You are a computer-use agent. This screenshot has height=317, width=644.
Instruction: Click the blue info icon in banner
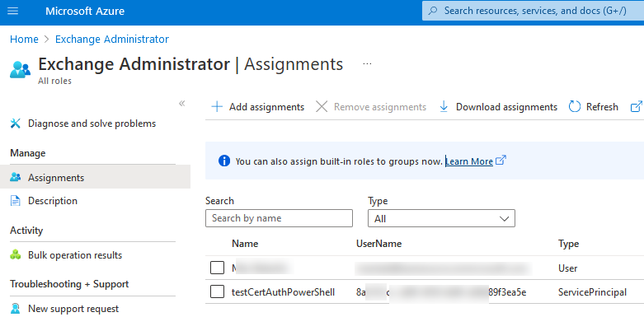[x=224, y=161]
